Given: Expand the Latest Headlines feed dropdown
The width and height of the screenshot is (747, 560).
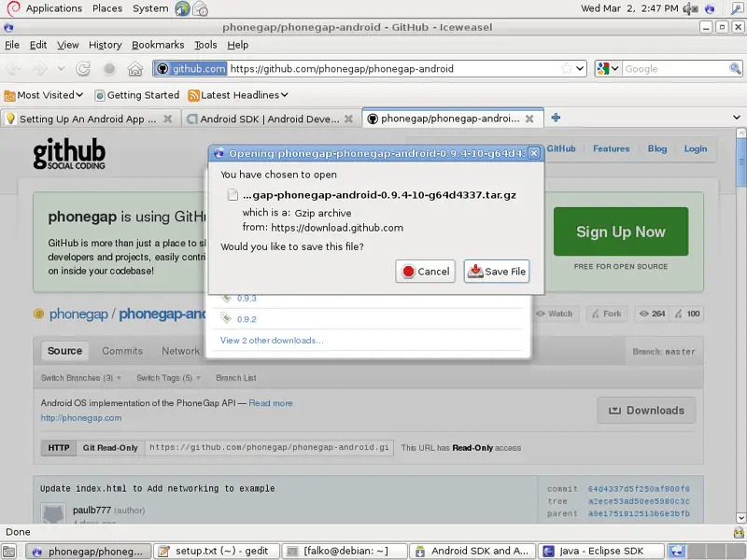Looking at the screenshot, I should (238, 95).
